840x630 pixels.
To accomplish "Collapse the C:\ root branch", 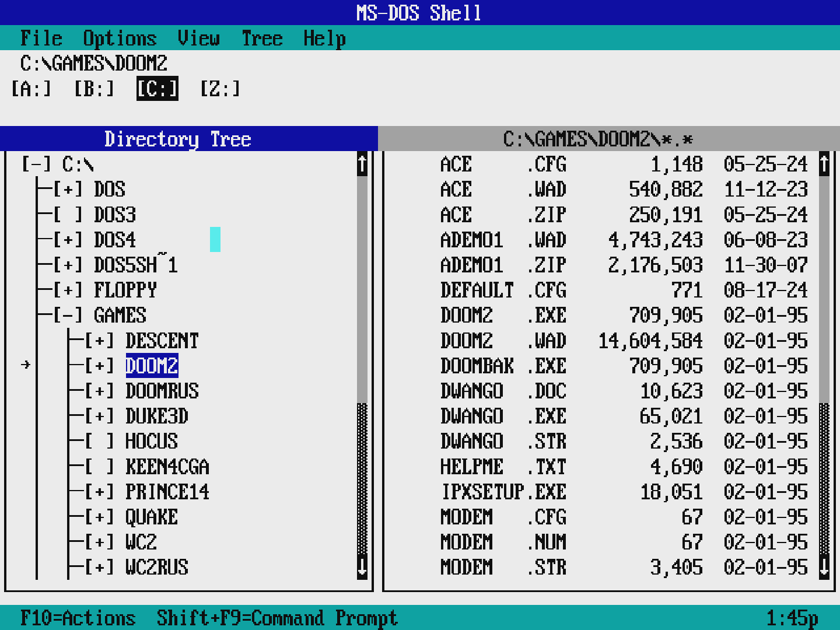I will (37, 164).
